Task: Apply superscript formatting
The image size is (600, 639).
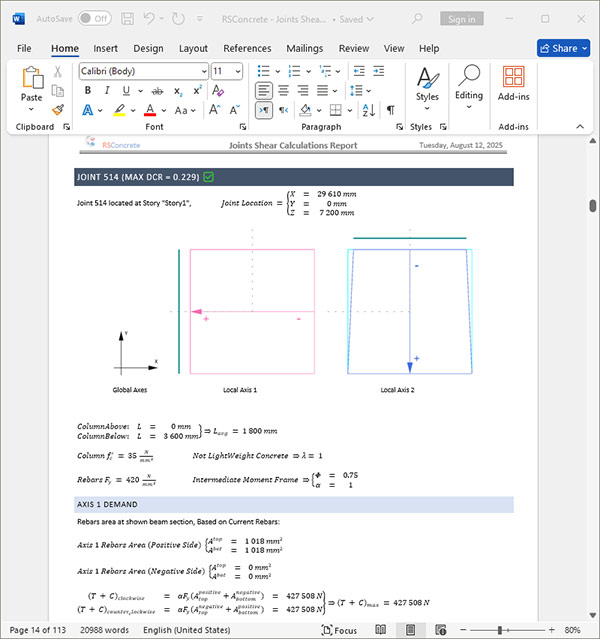Action: tap(197, 90)
